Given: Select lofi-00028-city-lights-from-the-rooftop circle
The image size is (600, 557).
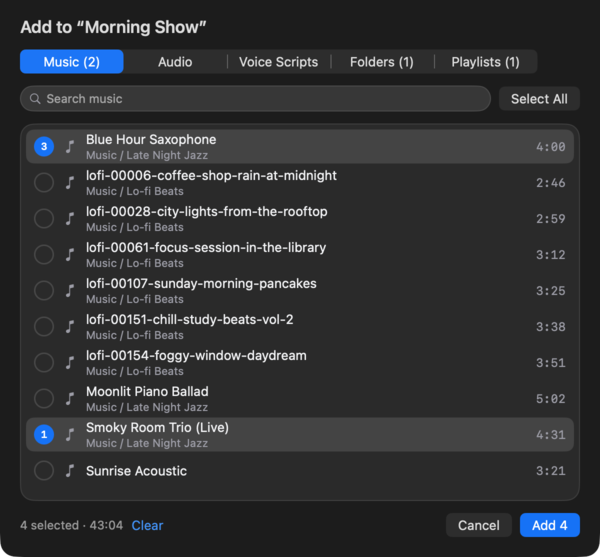Looking at the screenshot, I should pos(44,218).
